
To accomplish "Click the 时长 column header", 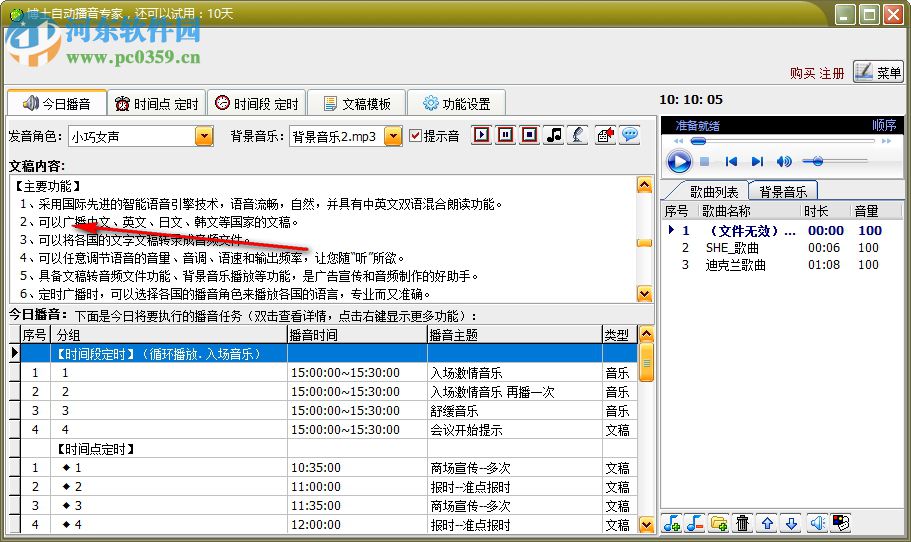I will [826, 211].
